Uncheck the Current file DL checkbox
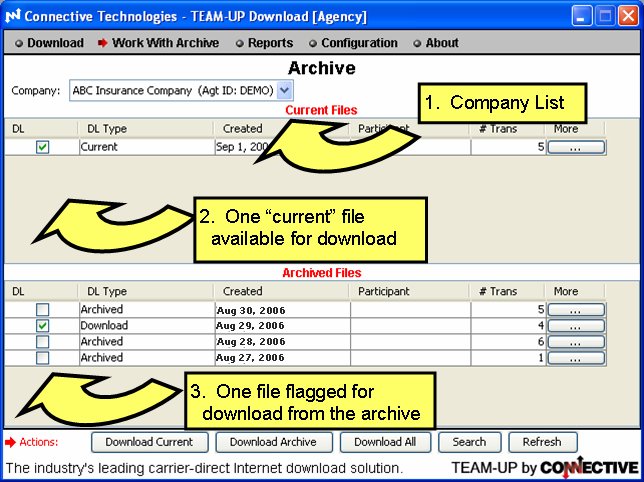The width and height of the screenshot is (644, 482). [43, 147]
